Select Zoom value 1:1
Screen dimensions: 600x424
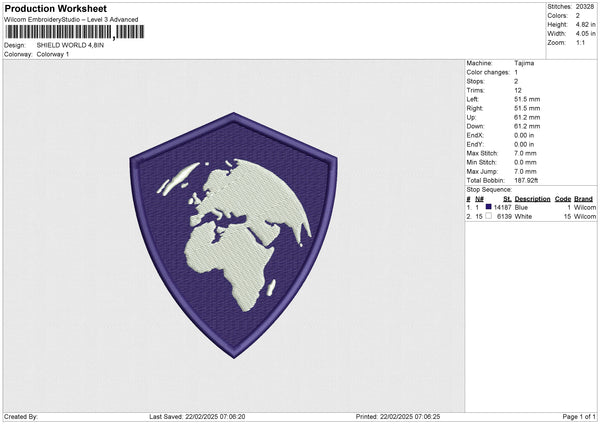click(x=580, y=42)
